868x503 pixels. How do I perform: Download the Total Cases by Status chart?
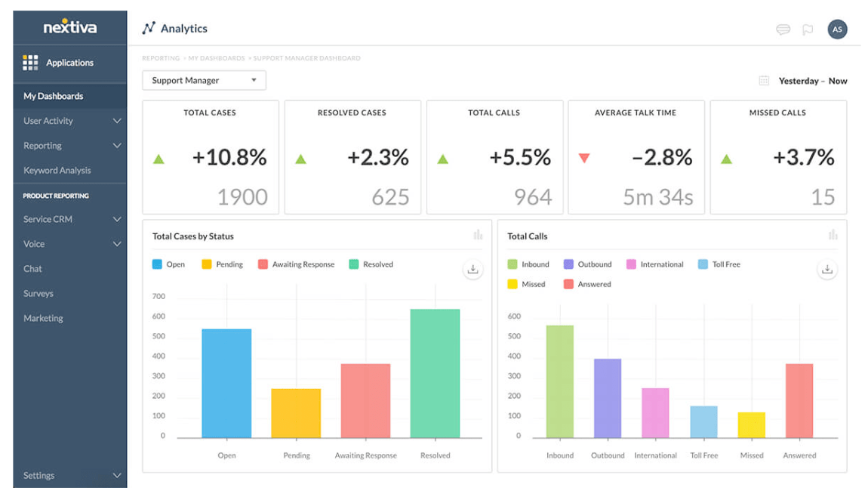(473, 270)
